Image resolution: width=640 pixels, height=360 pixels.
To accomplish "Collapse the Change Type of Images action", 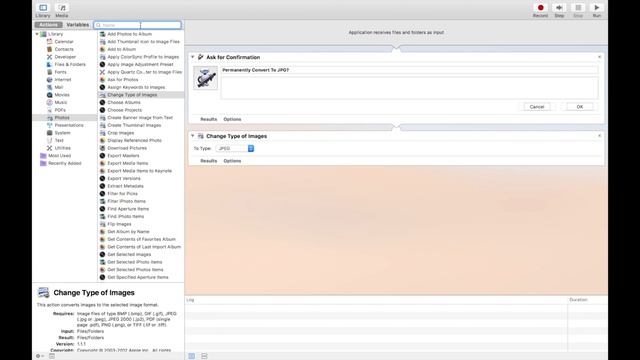I will 193,136.
